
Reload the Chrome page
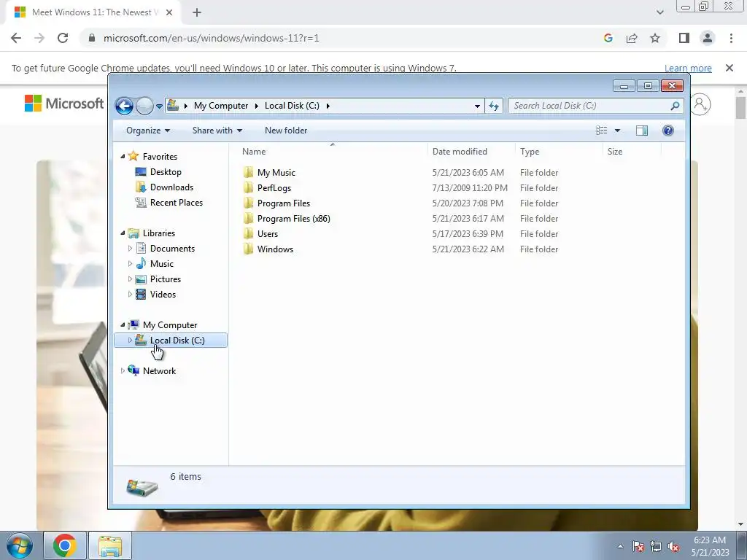63,38
